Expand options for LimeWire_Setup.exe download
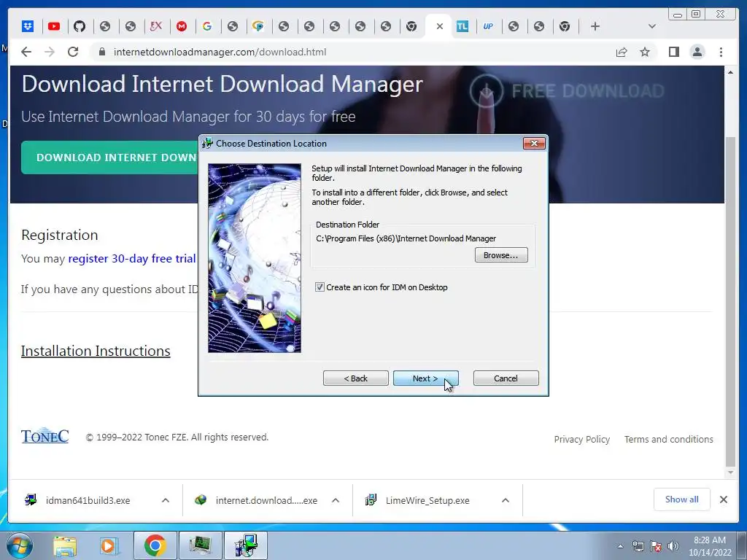The height and width of the screenshot is (560, 747). 506,500
